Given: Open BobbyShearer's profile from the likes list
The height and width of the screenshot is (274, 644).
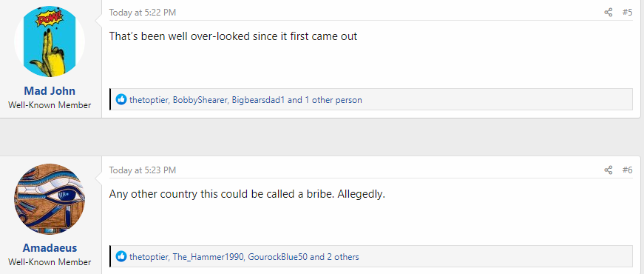Looking at the screenshot, I should click(x=200, y=100).
